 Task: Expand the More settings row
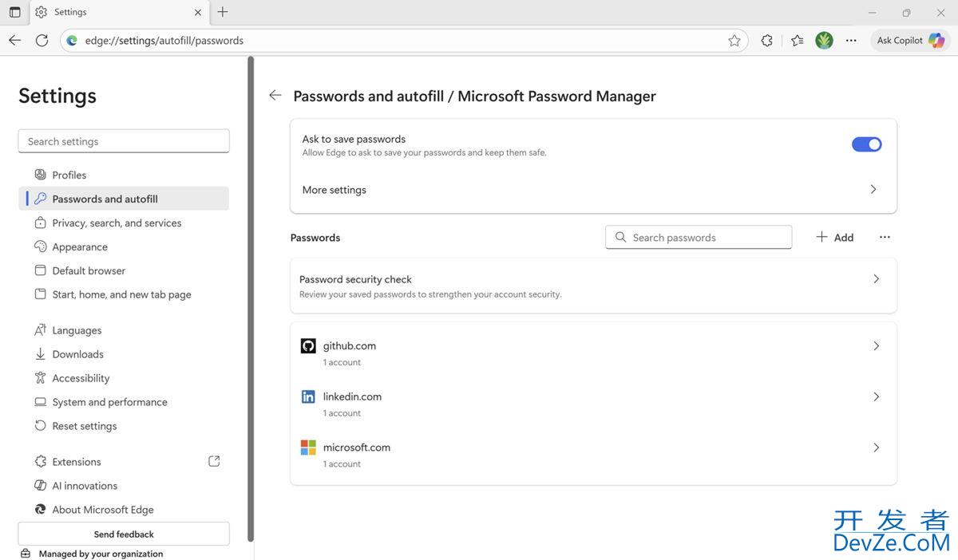click(873, 190)
